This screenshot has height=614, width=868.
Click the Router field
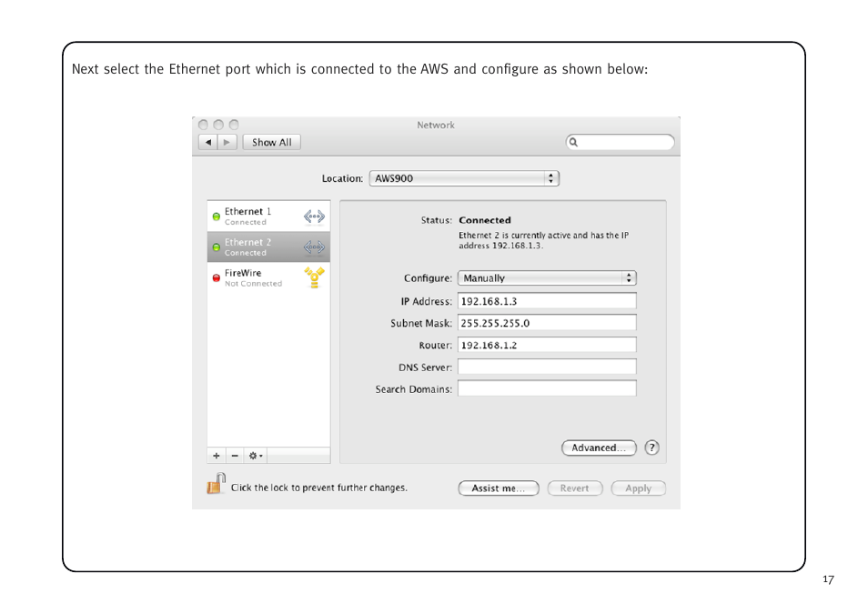[547, 345]
